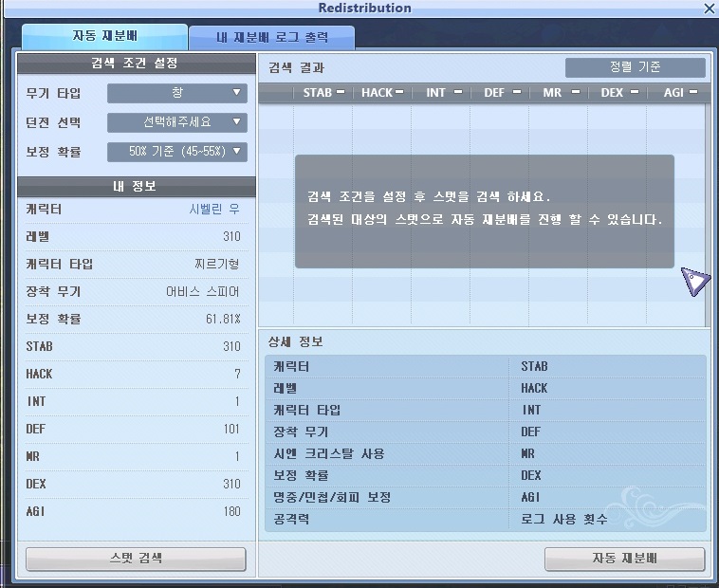Click the 보정 확률 value 61.81%
The width and height of the screenshot is (719, 588).
(223, 319)
